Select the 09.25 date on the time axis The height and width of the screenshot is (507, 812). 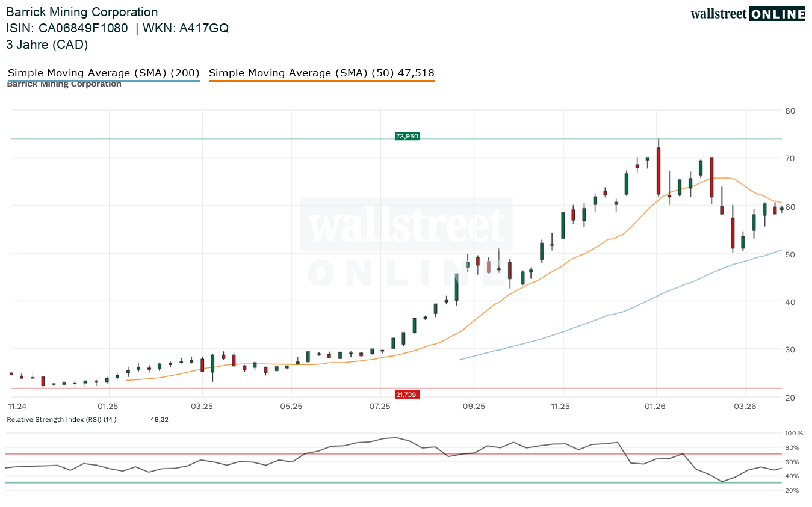coord(474,407)
